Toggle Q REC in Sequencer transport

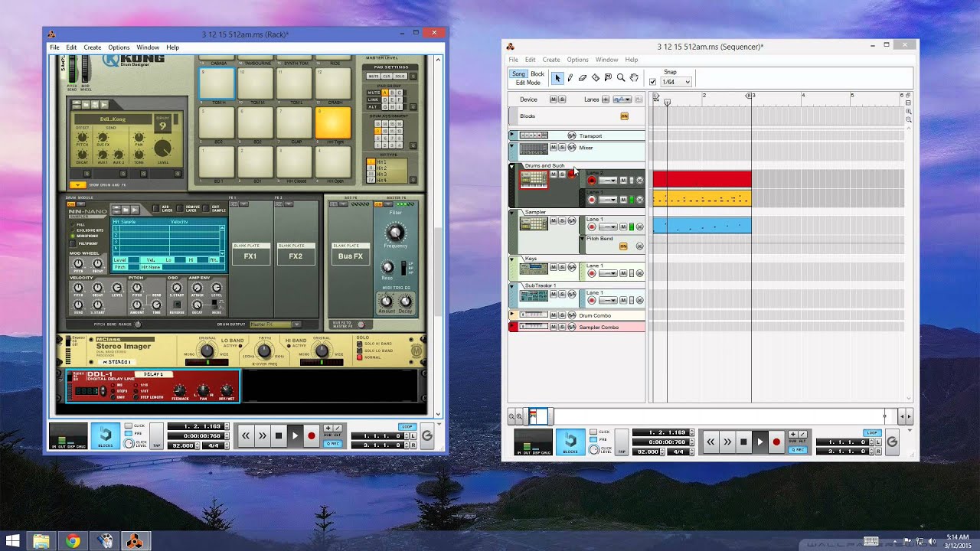[x=798, y=450]
